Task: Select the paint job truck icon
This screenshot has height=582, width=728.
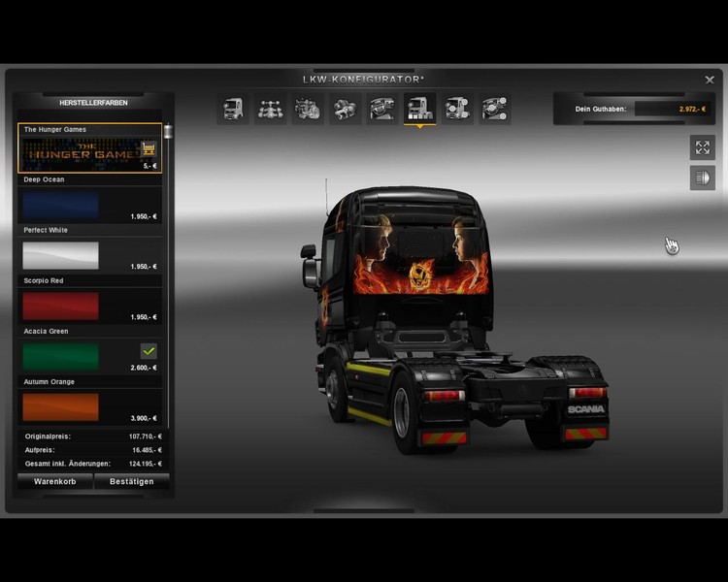Action: click(x=419, y=109)
